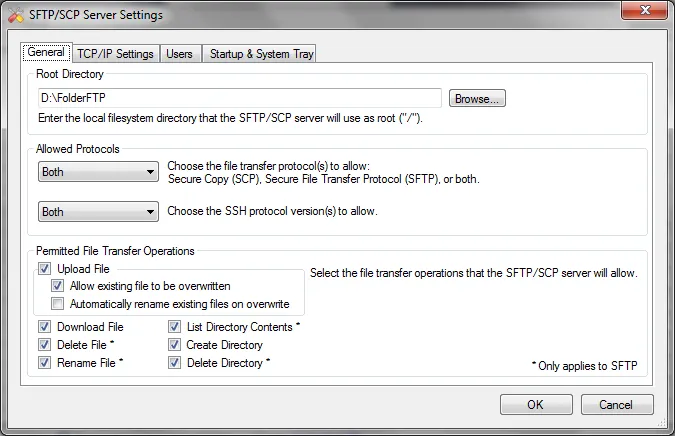This screenshot has height=436, width=675.
Task: Uncheck Allow existing file to be overwritten
Action: (x=58, y=286)
